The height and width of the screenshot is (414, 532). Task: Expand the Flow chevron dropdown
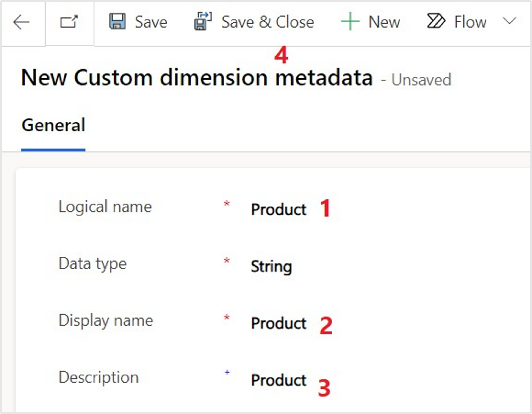click(510, 21)
